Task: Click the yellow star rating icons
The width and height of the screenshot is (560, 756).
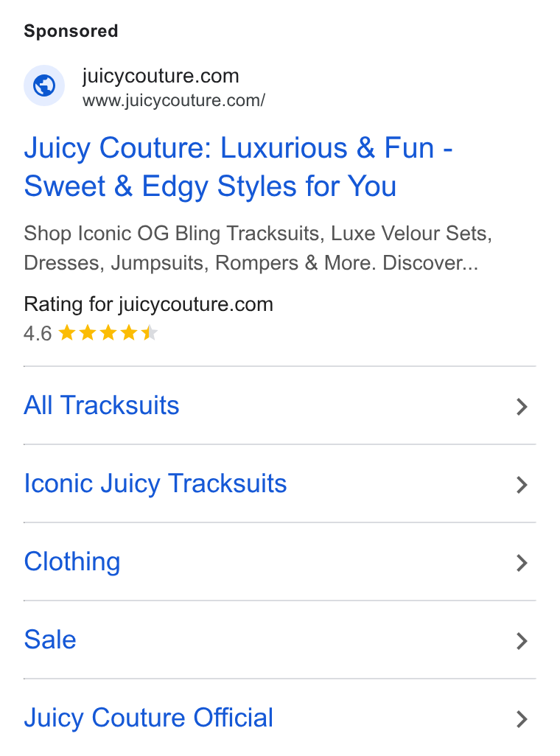Action: pos(108,332)
